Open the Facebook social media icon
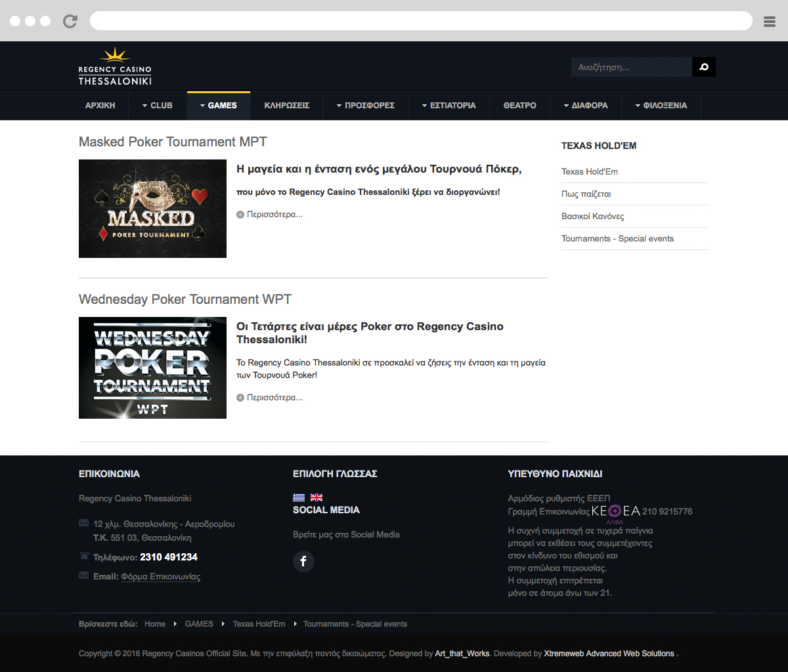Image resolution: width=788 pixels, height=672 pixels. 303,561
